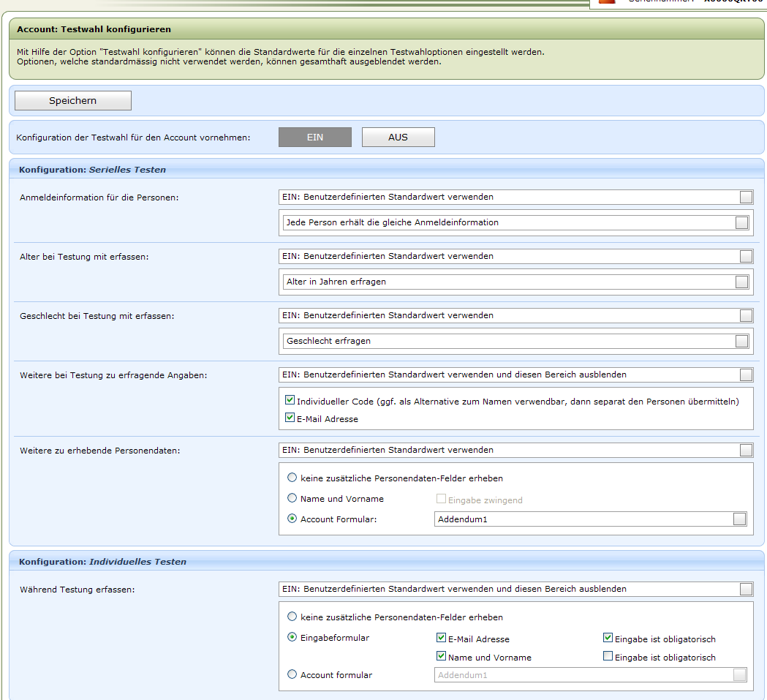
Task: Select the 'Account Formular:' radio in Serielles Testen
Action: click(x=292, y=519)
